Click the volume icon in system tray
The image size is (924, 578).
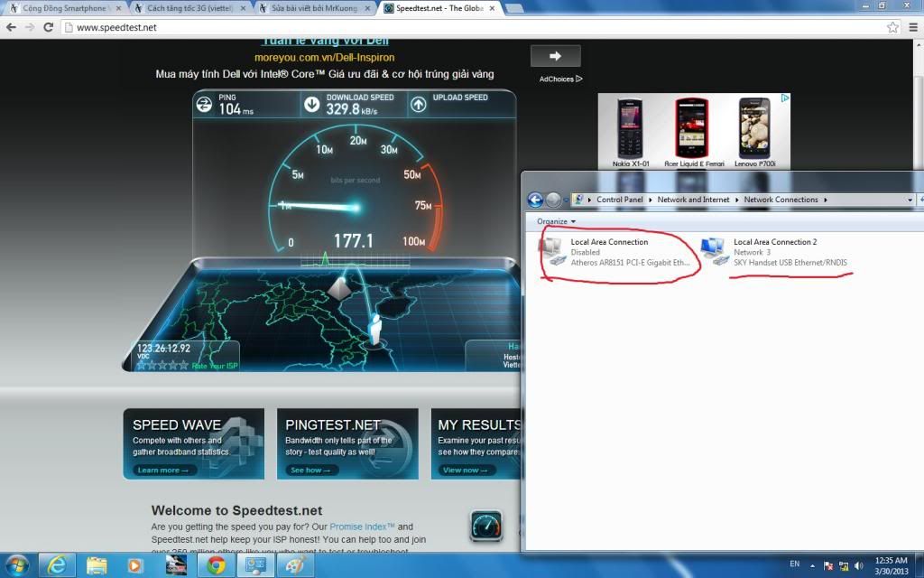click(859, 565)
